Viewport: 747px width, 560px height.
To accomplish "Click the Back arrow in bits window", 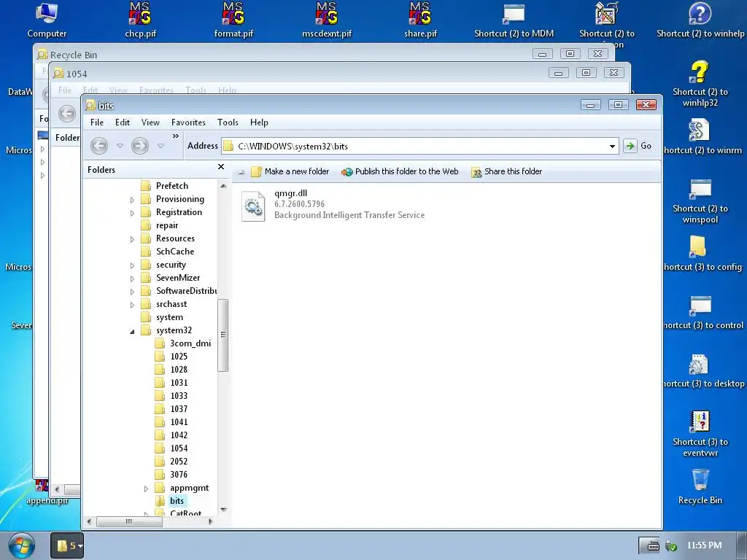I will (99, 146).
